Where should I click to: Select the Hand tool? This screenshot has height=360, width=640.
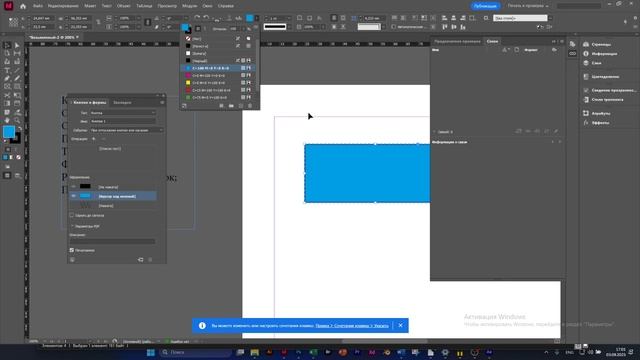pos(7,120)
